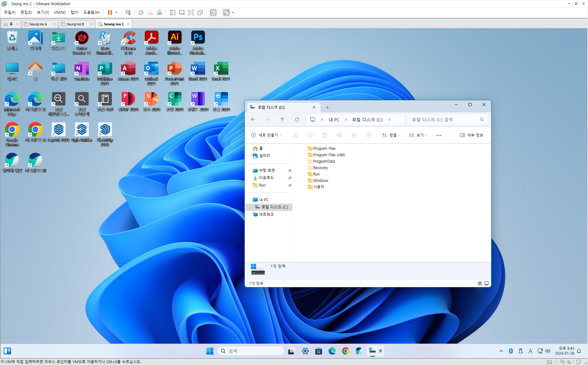The width and height of the screenshot is (588, 365).
Task: Toggle the details pane (세부 정보) button
Action: coord(471,135)
